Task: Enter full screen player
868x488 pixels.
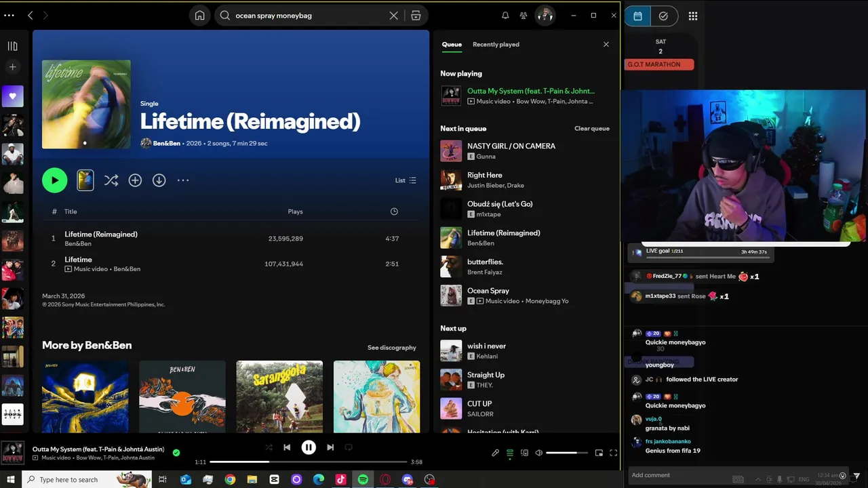Action: point(613,453)
